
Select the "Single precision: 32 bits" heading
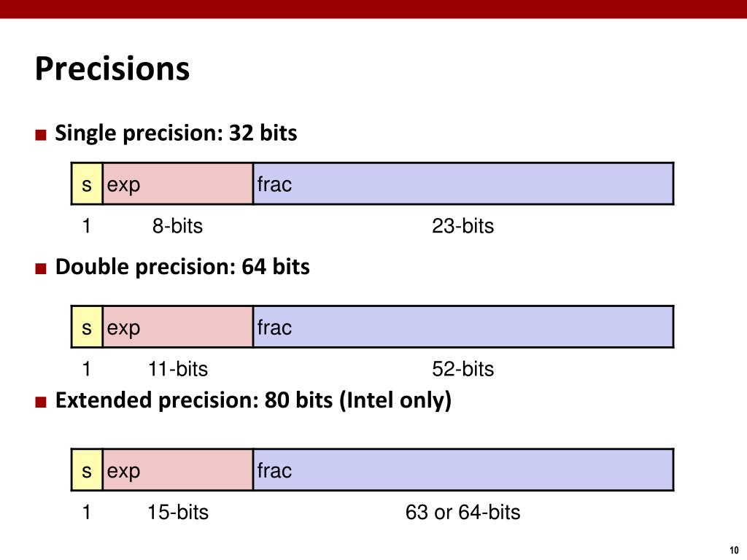pos(177,134)
